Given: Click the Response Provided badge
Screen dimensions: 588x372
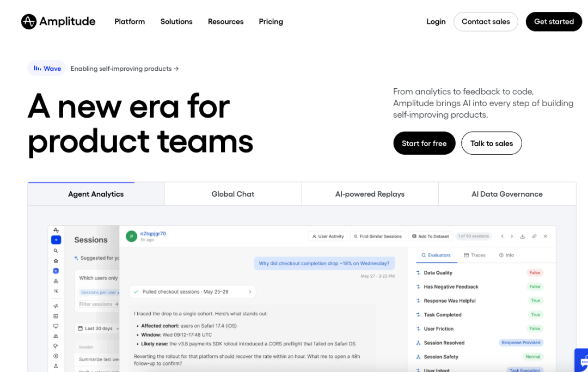Looking at the screenshot, I should coord(521,343).
